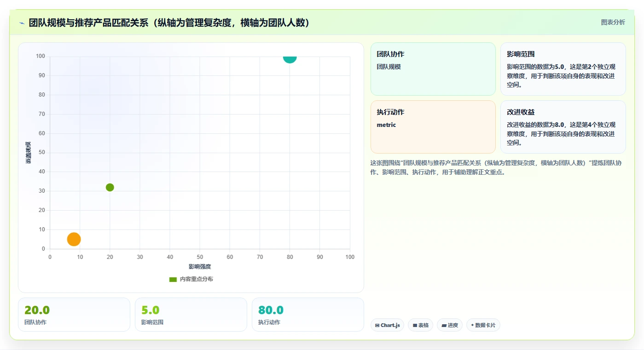644x350 pixels.
Task: Select the 影响范围 info card
Action: tap(563, 69)
